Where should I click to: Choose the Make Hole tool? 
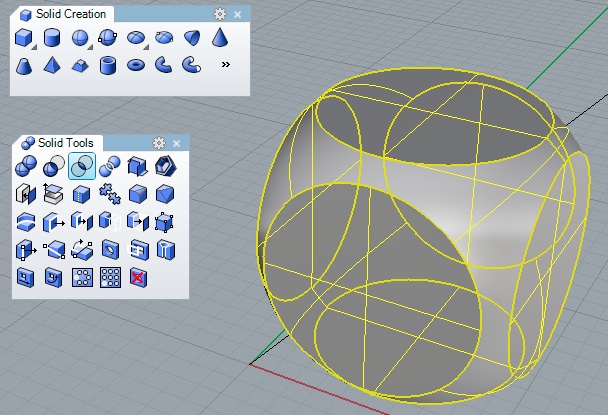tap(138, 250)
